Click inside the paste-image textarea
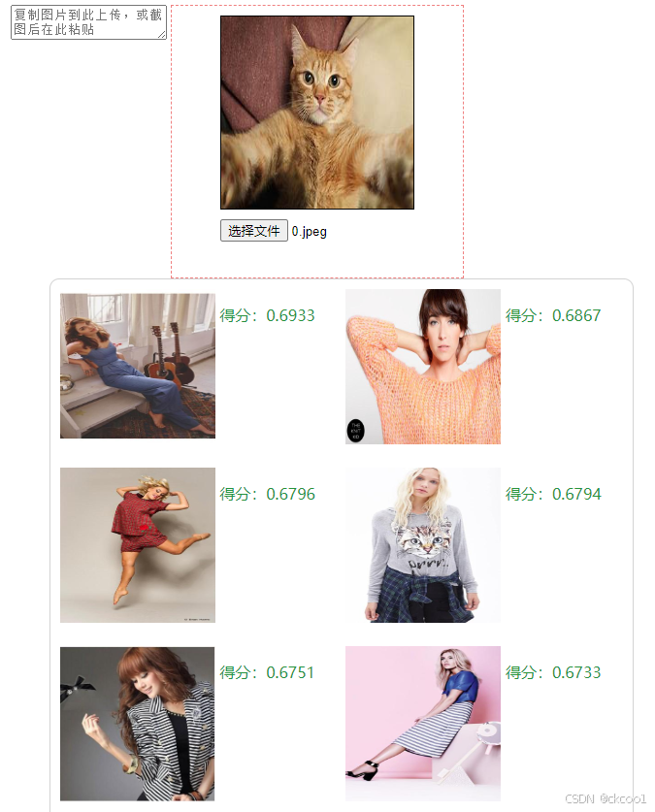This screenshot has width=655, height=812. coord(88,22)
